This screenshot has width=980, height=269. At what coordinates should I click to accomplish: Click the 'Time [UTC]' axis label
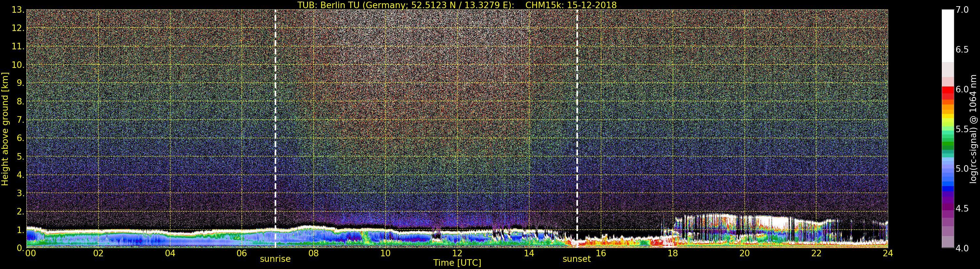point(457,263)
